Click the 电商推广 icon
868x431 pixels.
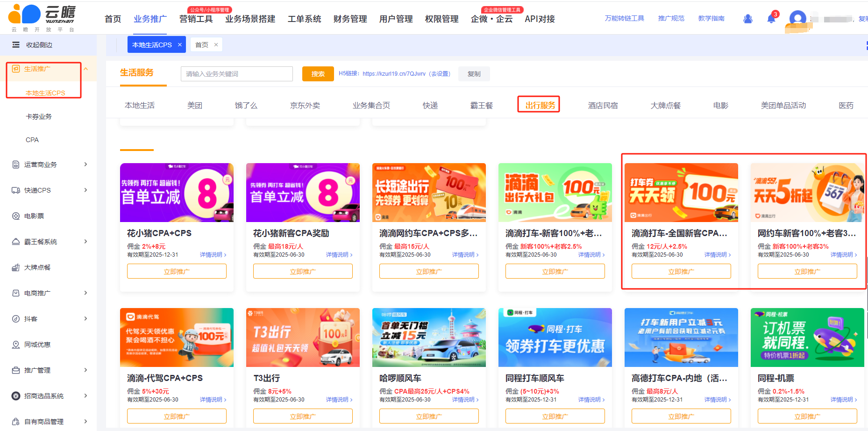pos(16,293)
